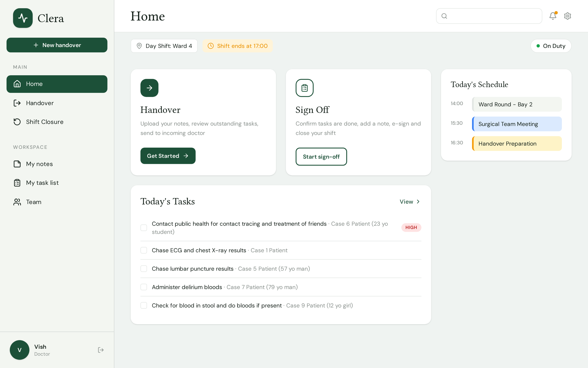Click the search magnifier icon
Viewport: 588px width, 368px height.
(x=444, y=16)
